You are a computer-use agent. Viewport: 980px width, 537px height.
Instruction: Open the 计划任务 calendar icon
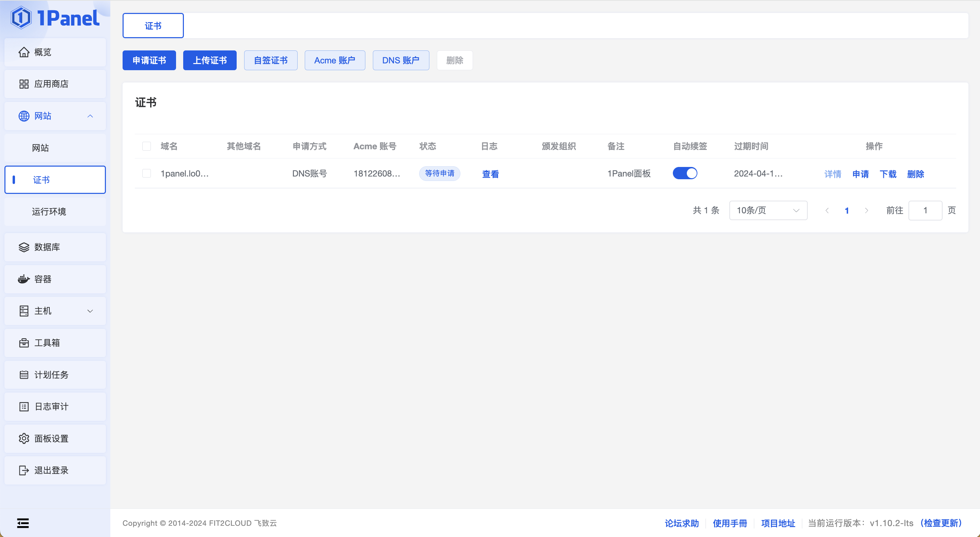coord(23,375)
